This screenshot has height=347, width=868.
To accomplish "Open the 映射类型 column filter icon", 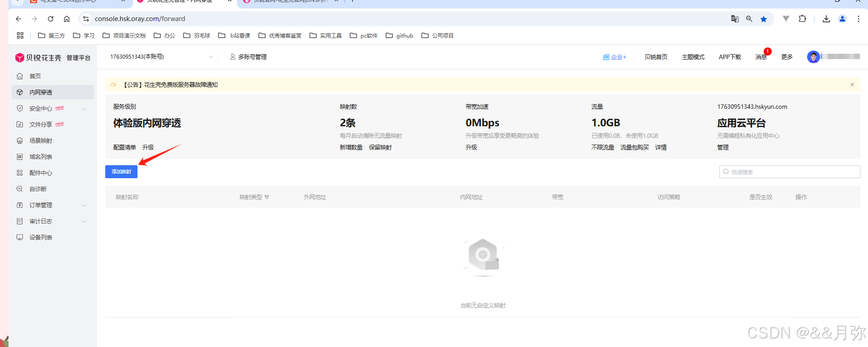I will [267, 197].
